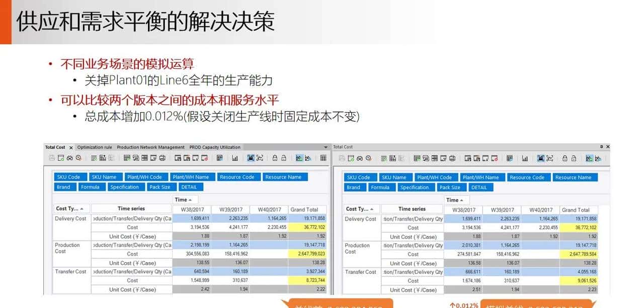This screenshot has height=308, width=644.
Task: Click the pivot table icon beside the chart icon
Action: (x=220, y=158)
